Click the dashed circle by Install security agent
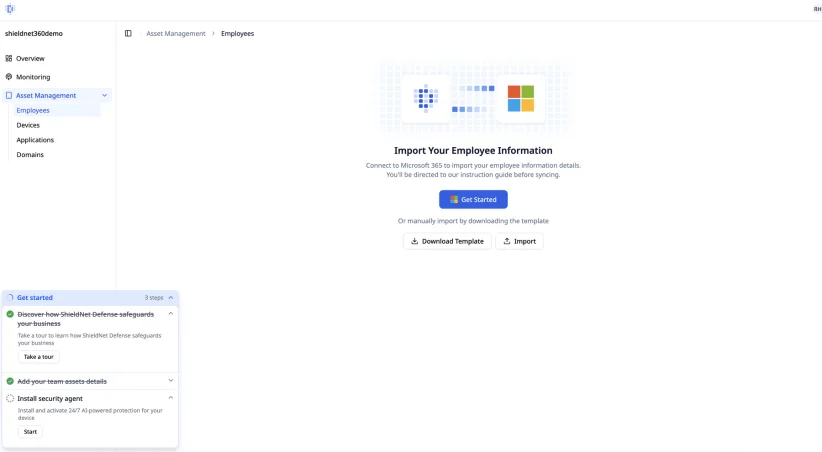The image size is (822, 452). pos(10,399)
